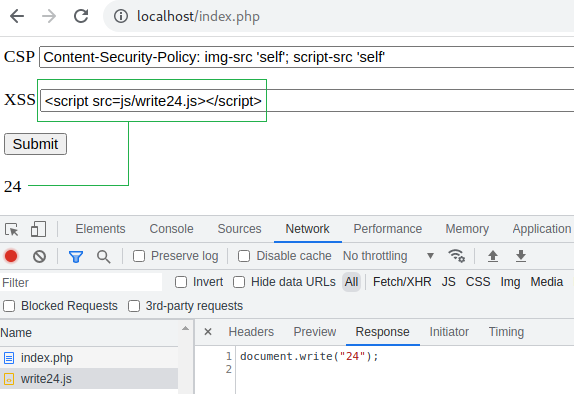The width and height of the screenshot is (577, 394).
Task: Open network search magnifier
Action: (103, 256)
